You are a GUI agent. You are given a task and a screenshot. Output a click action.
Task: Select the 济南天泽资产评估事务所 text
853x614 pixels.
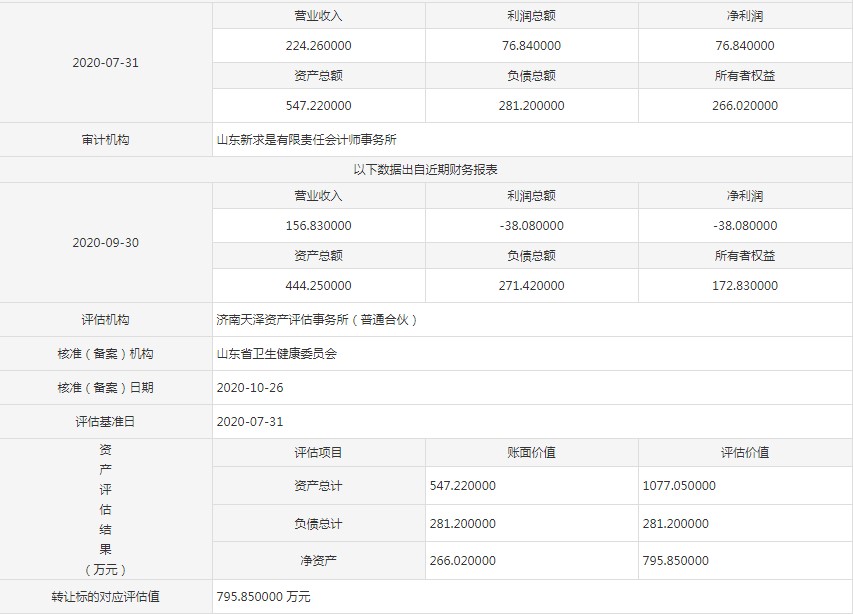click(317, 320)
